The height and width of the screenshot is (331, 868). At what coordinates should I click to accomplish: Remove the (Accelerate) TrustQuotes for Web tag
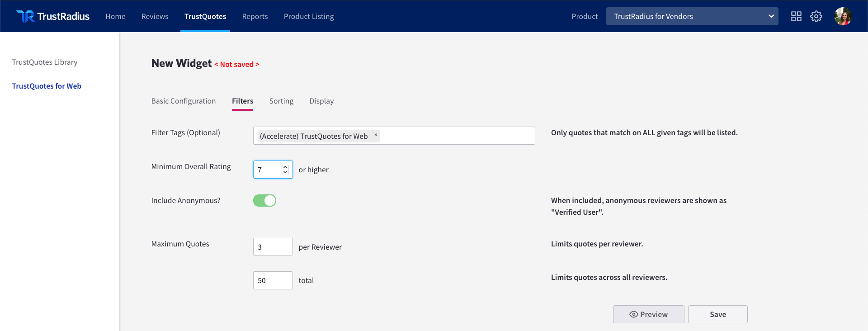tap(376, 135)
